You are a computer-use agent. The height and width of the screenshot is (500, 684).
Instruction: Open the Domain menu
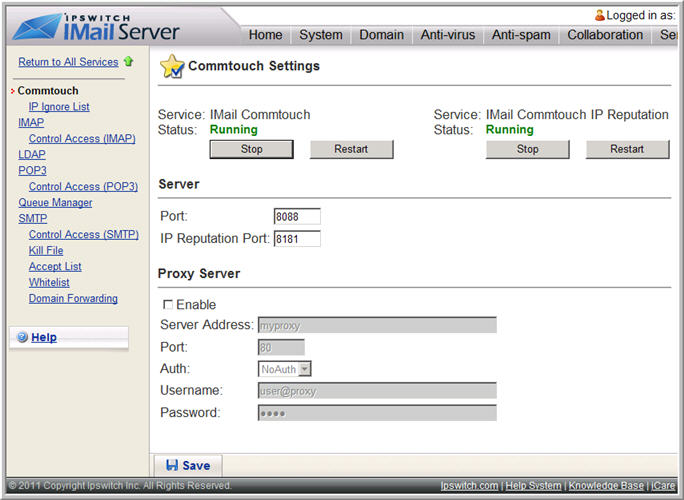pos(381,35)
